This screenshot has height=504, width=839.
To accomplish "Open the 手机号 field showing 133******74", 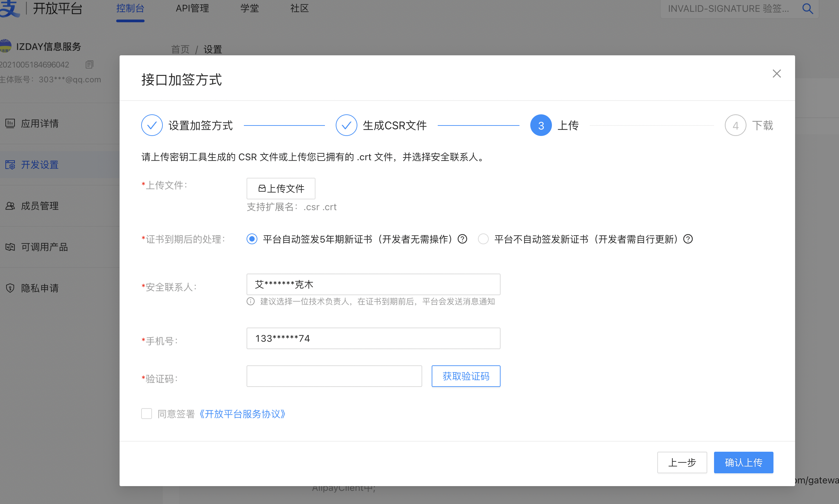I will pyautogui.click(x=373, y=338).
